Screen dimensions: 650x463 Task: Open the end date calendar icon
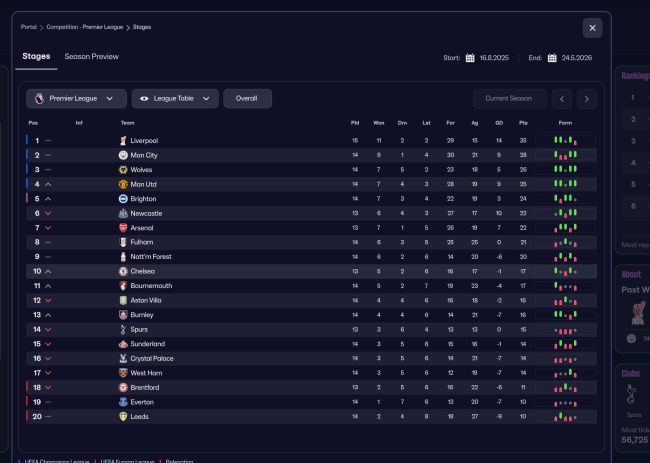(552, 58)
